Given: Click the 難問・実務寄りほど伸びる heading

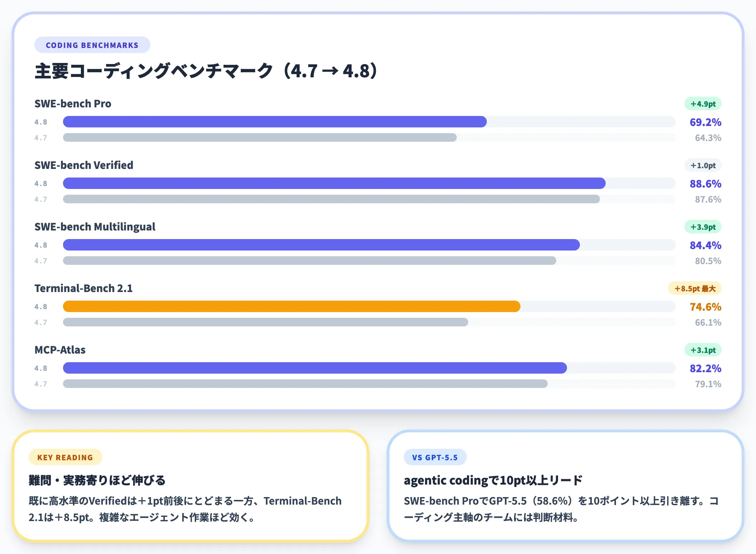Looking at the screenshot, I should click(x=97, y=480).
